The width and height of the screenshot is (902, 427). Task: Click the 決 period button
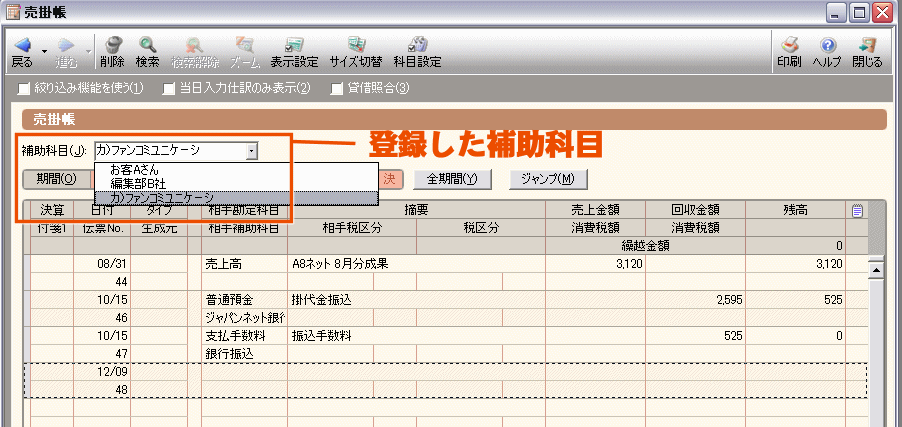pos(389,179)
